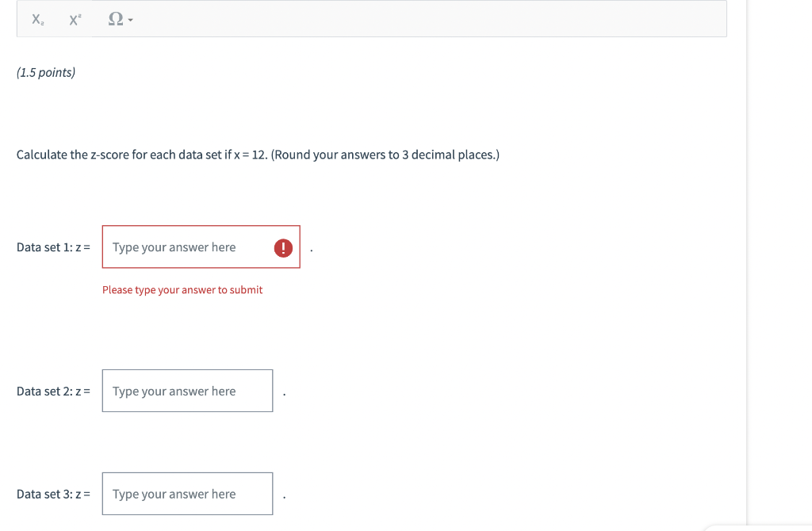812x531 pixels.
Task: Expand the special characters dropdown arrow
Action: click(129, 20)
